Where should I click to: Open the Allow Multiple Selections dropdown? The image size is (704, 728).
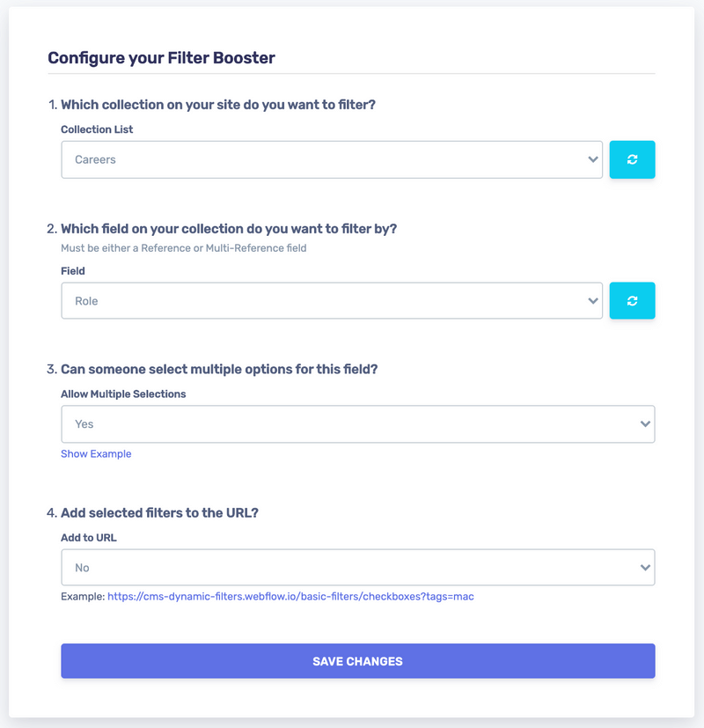358,423
